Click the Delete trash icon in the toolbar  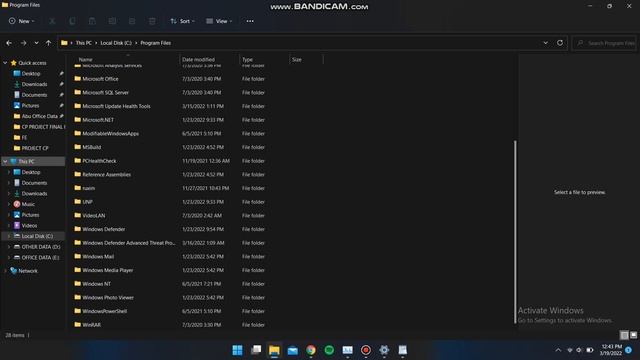click(152, 21)
